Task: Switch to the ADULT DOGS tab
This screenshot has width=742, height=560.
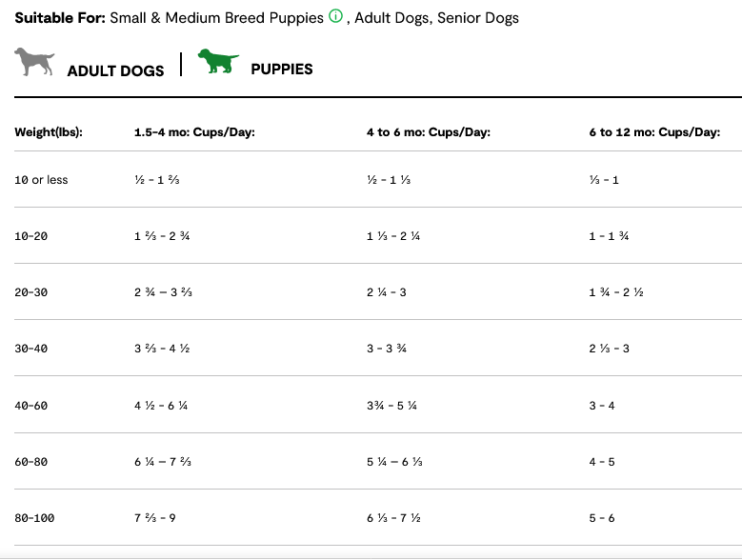Action: pyautogui.click(x=115, y=70)
